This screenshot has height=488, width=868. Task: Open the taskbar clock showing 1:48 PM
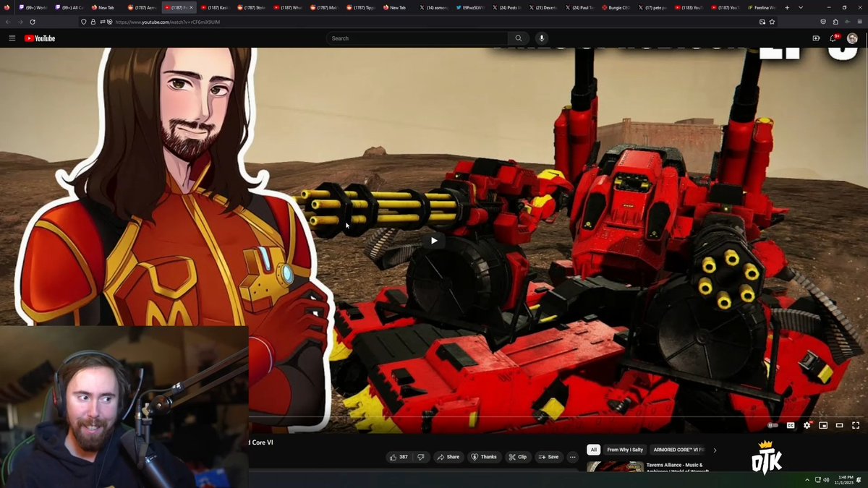pos(843,479)
